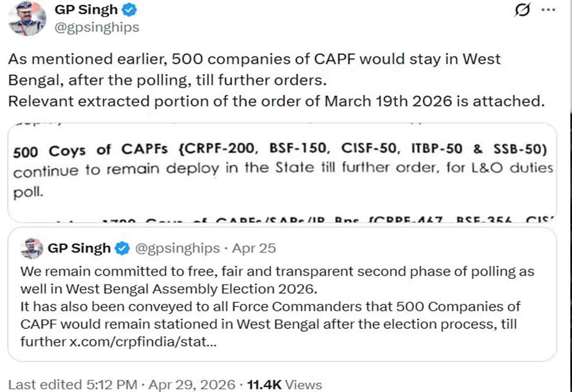
Task: Open the x.com/crpfindia/stat… link
Action: (x=143, y=341)
